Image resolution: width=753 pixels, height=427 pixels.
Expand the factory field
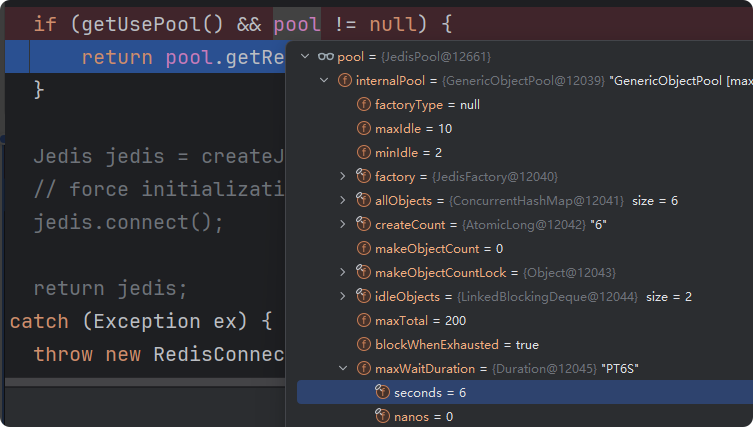pos(343,177)
